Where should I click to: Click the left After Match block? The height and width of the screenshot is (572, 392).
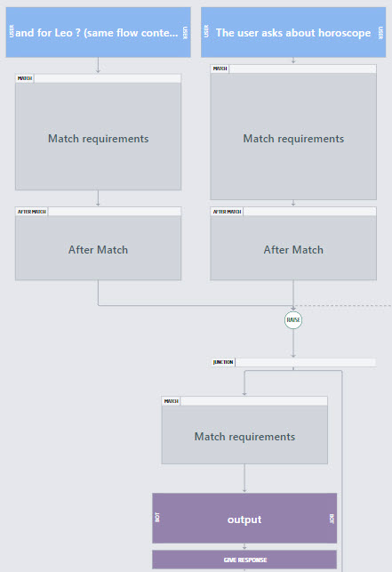[98, 248]
